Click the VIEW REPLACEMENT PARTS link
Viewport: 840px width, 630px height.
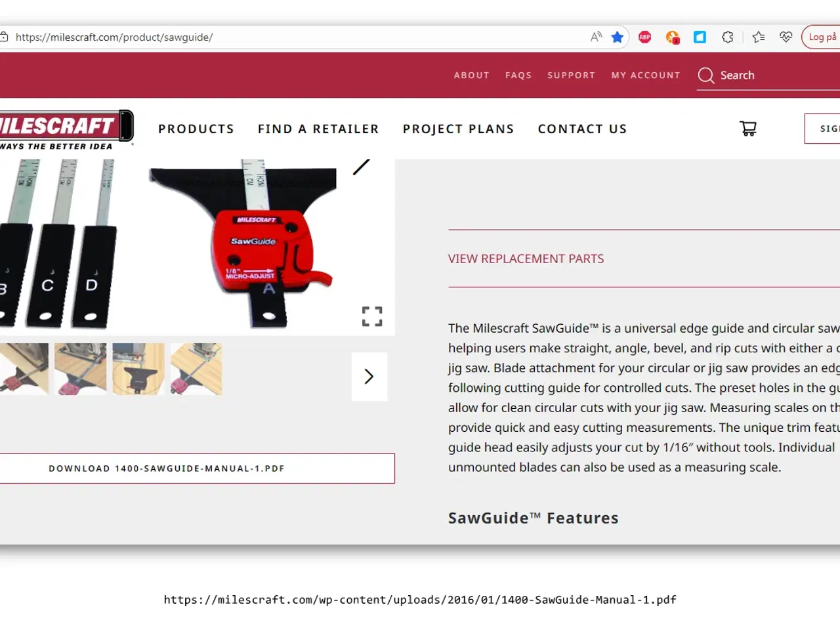click(x=526, y=259)
